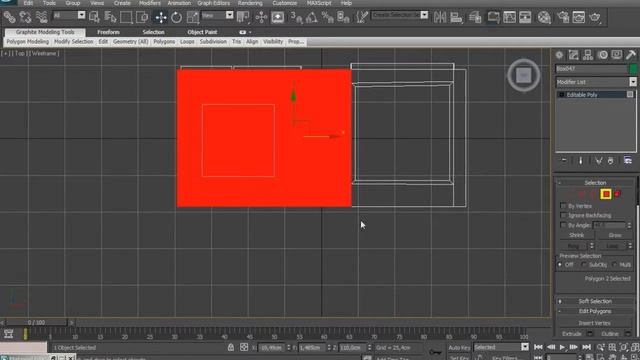Switch to Hierarchy command panel tab

pyautogui.click(x=588, y=55)
